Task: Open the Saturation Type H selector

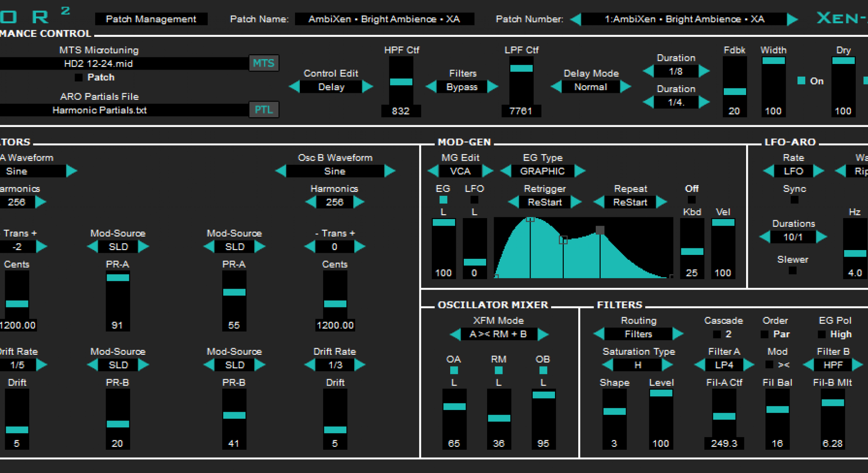Action: coord(638,365)
